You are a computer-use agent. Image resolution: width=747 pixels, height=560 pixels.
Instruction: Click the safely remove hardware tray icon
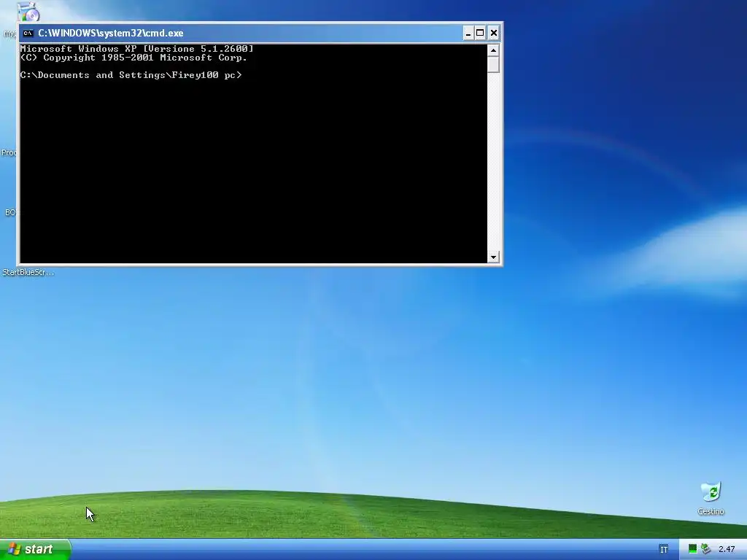click(705, 549)
